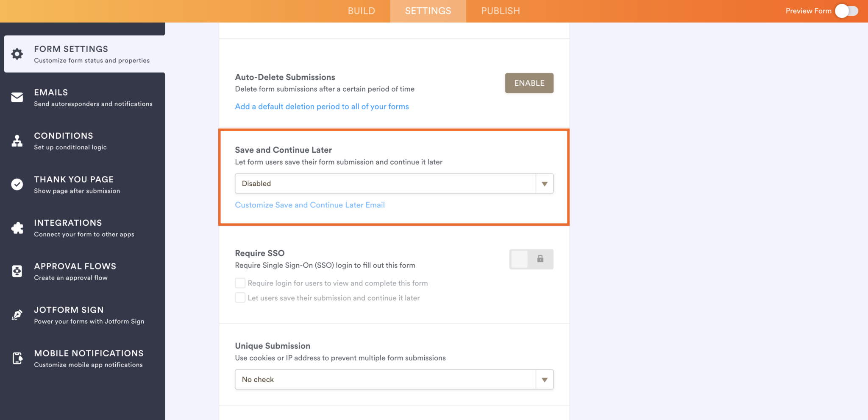Click the Conditions logic icon
The height and width of the screenshot is (420, 868).
(17, 141)
